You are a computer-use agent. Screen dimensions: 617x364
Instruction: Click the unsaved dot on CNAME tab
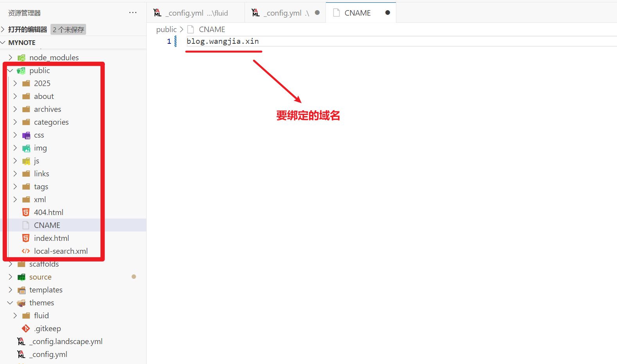coord(387,13)
